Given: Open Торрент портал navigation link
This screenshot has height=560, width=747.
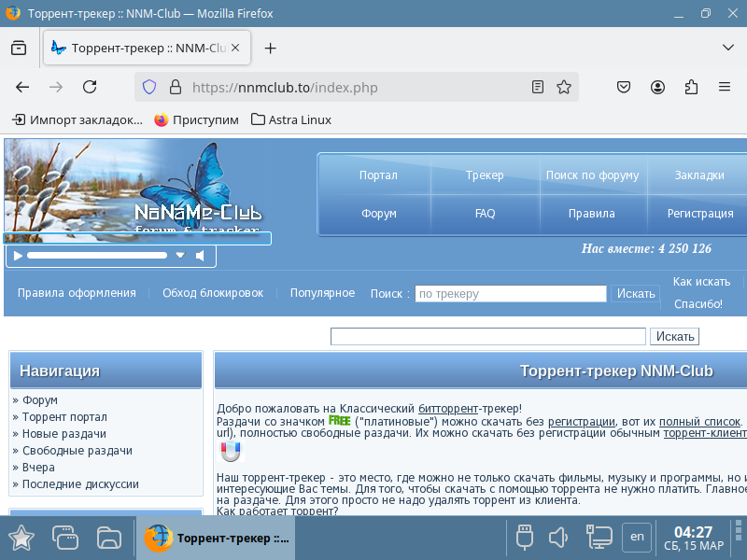Looking at the screenshot, I should pyautogui.click(x=64, y=416).
